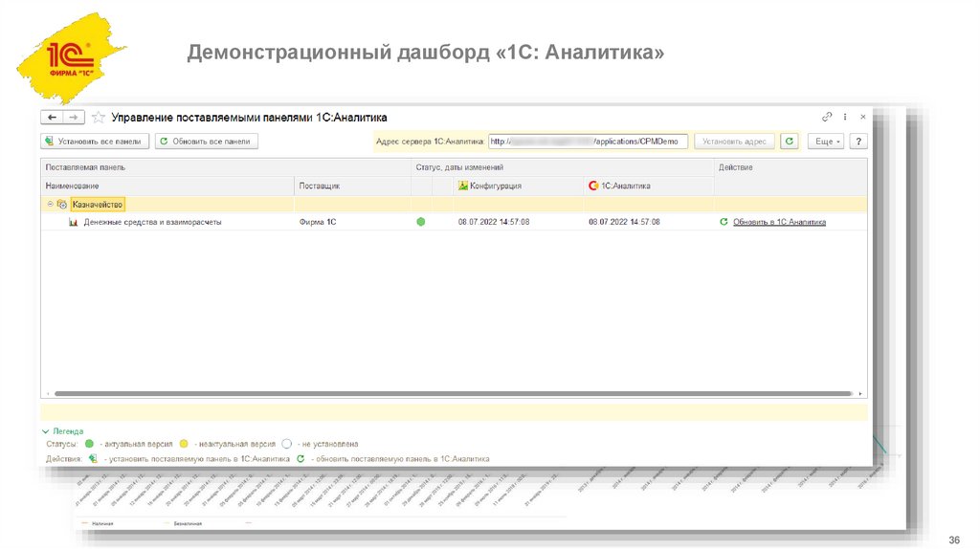The width and height of the screenshot is (980, 549).
Task: Refresh with the green arrow button near address
Action: [x=790, y=142]
